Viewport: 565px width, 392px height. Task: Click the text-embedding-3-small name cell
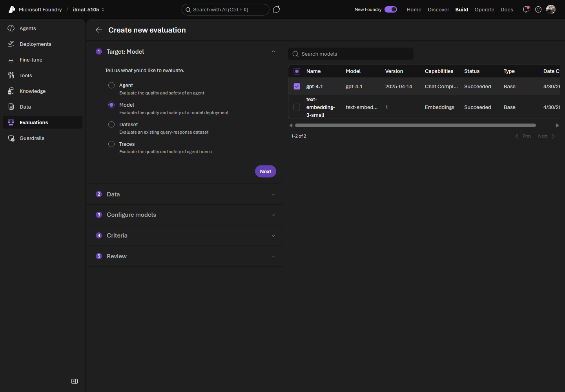point(321,107)
